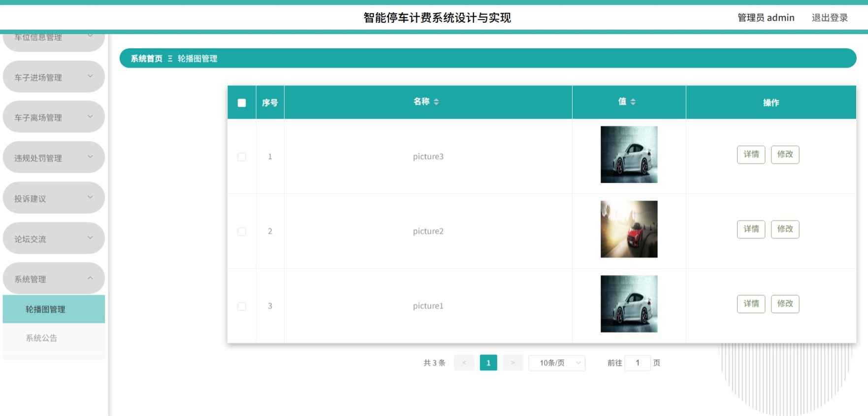Image resolution: width=868 pixels, height=416 pixels.
Task: Click the 前往 page number input
Action: click(x=638, y=363)
